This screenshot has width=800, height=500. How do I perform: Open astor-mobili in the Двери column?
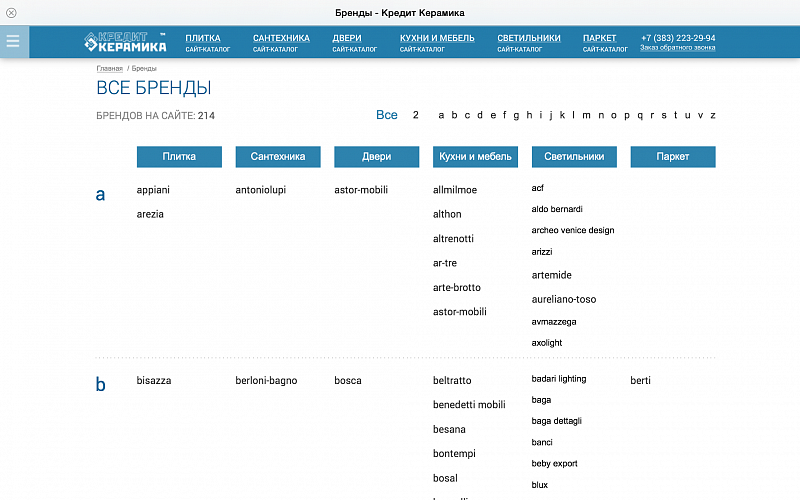coord(361,190)
